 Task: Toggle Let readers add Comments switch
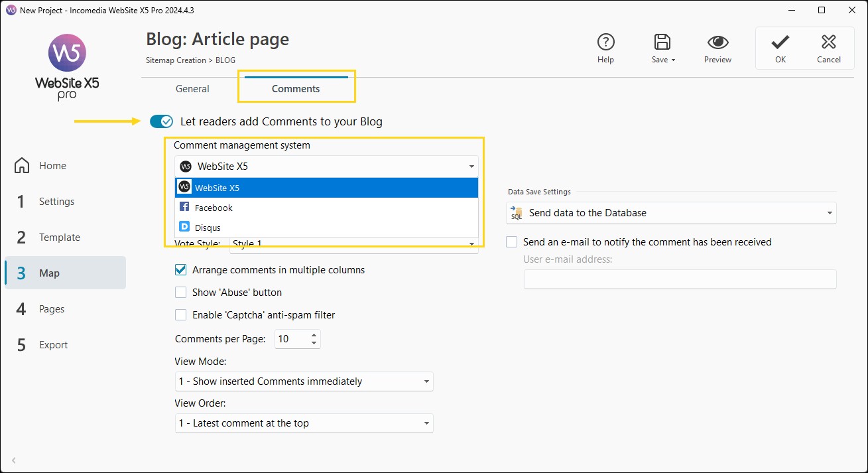[x=161, y=121]
